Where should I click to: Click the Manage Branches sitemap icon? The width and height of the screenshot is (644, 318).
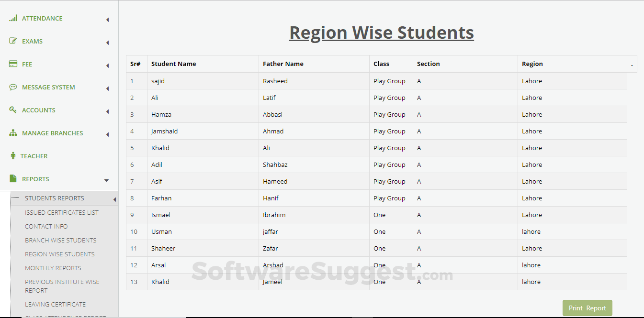pyautogui.click(x=13, y=133)
